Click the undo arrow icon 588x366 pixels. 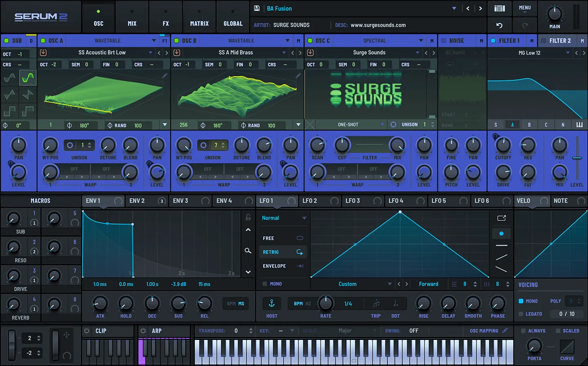499,25
